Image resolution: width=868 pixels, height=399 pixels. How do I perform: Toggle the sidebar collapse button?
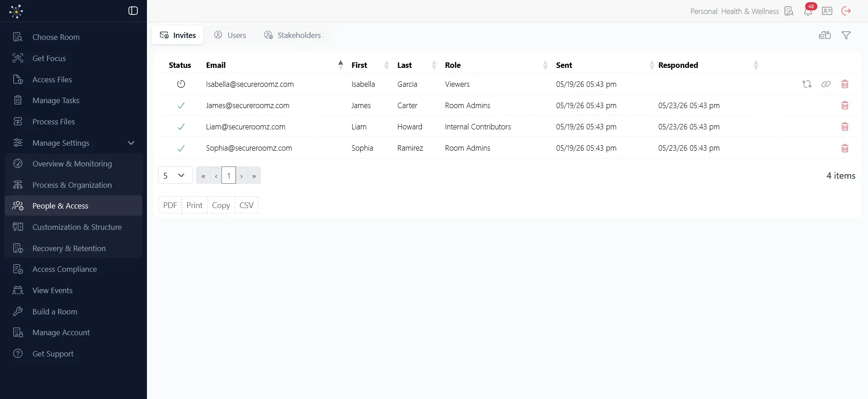[x=133, y=11]
